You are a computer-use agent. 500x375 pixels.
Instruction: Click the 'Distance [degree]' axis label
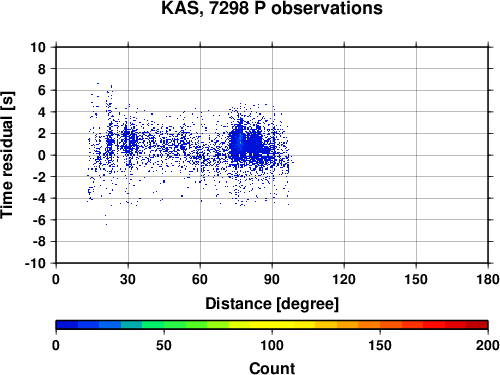[x=272, y=304]
